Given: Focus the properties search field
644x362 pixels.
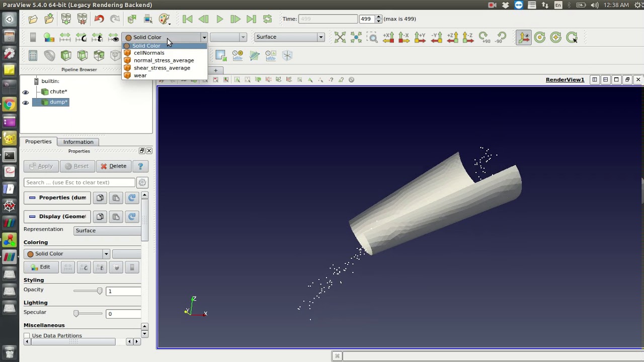Looking at the screenshot, I should (x=79, y=183).
